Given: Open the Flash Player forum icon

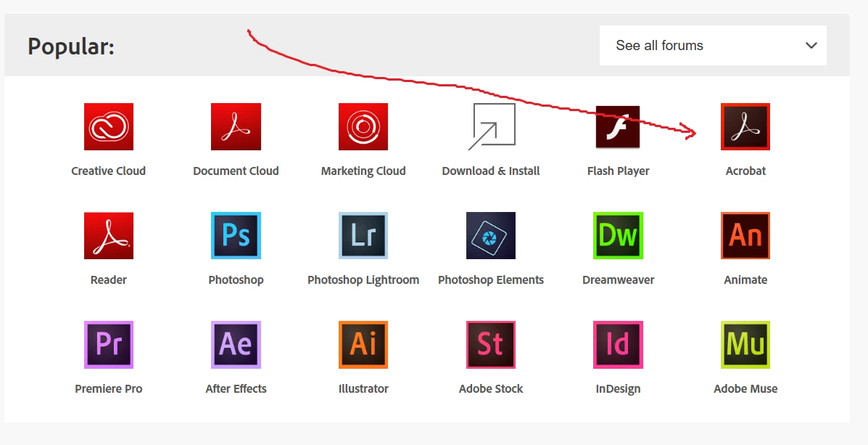Looking at the screenshot, I should (618, 127).
